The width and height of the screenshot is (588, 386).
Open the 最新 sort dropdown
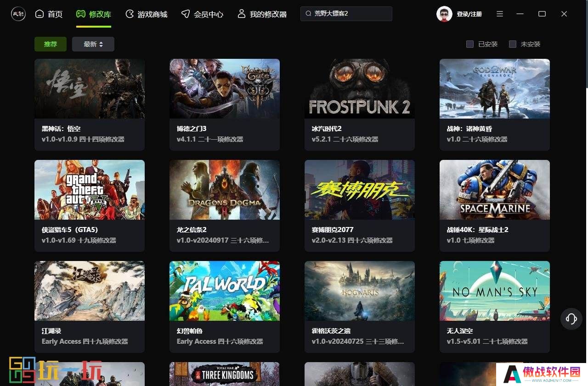93,44
